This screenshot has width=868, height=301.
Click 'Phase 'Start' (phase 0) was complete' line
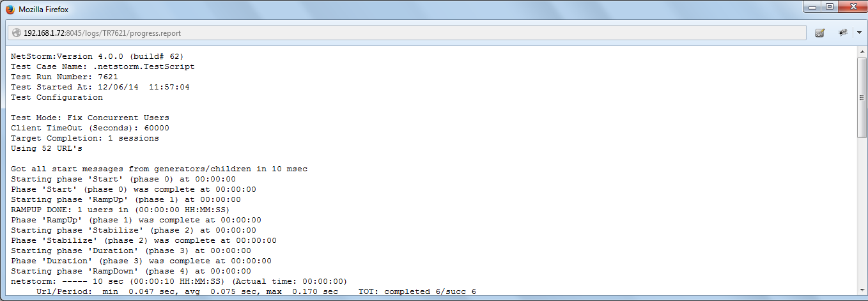[x=134, y=189]
